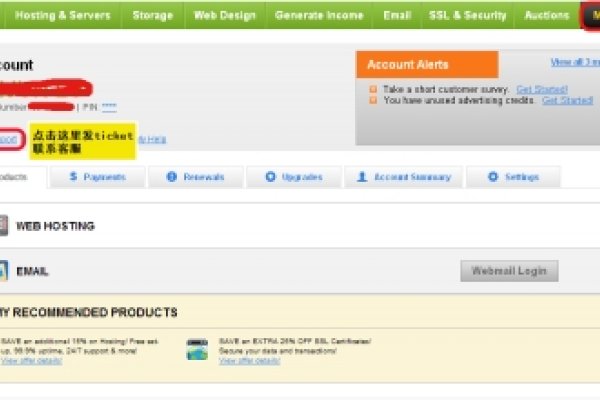Click the Web Hosting server icon
Image resolution: width=600 pixels, height=400 pixels.
point(3,226)
